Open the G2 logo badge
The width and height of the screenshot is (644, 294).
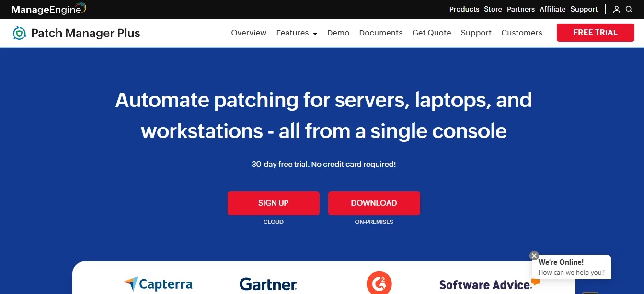click(x=379, y=283)
